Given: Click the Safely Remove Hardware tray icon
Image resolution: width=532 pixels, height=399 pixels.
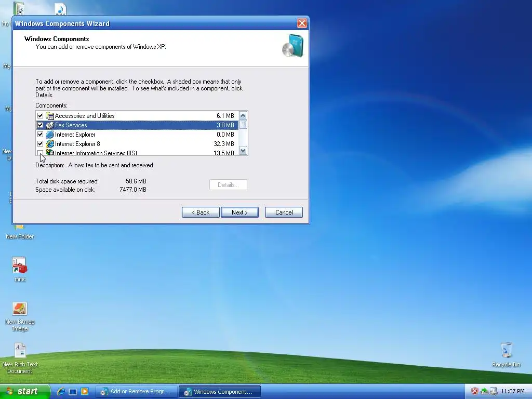Looking at the screenshot, I should (x=484, y=392).
